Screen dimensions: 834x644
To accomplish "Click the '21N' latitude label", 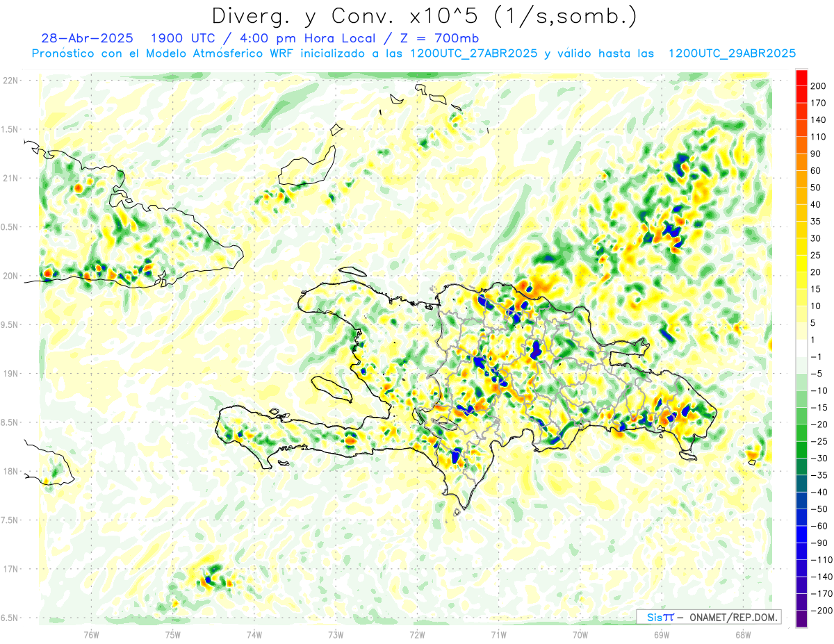I will point(10,179).
